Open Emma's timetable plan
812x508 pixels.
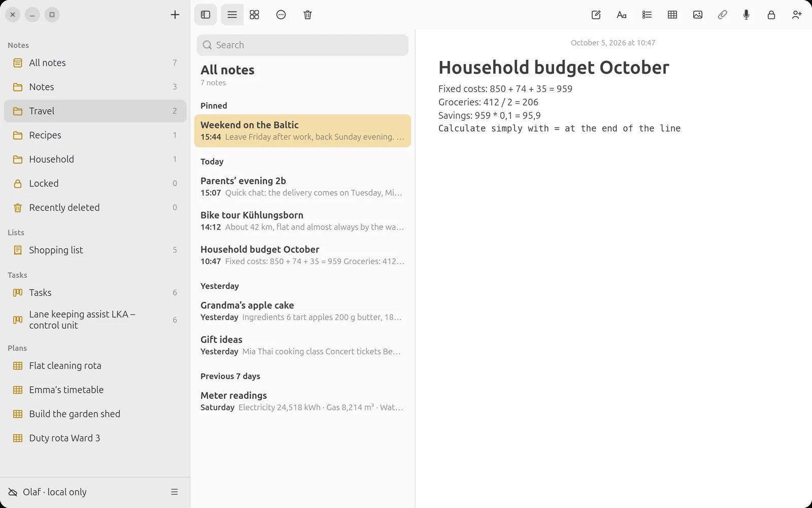[95, 390]
